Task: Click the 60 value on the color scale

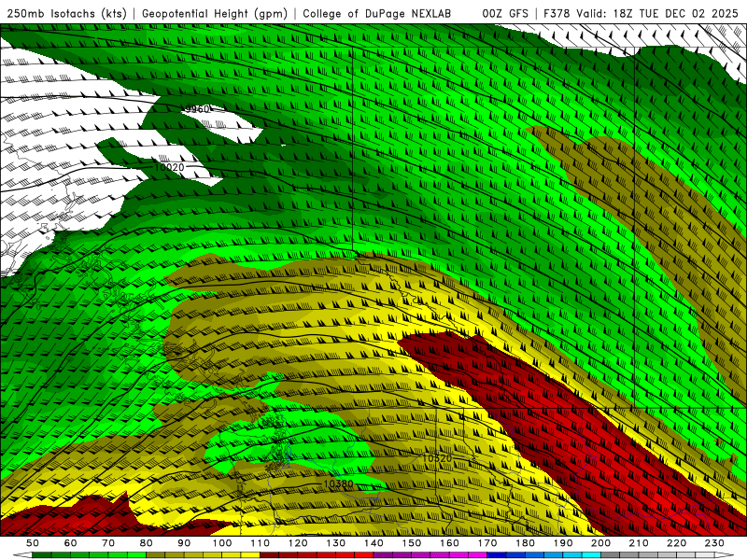Action: (70, 543)
